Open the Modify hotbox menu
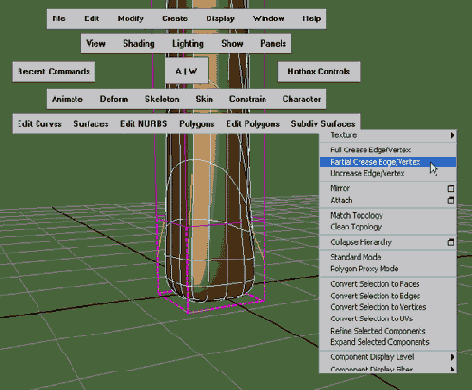The width and height of the screenshot is (472, 390). click(x=131, y=19)
